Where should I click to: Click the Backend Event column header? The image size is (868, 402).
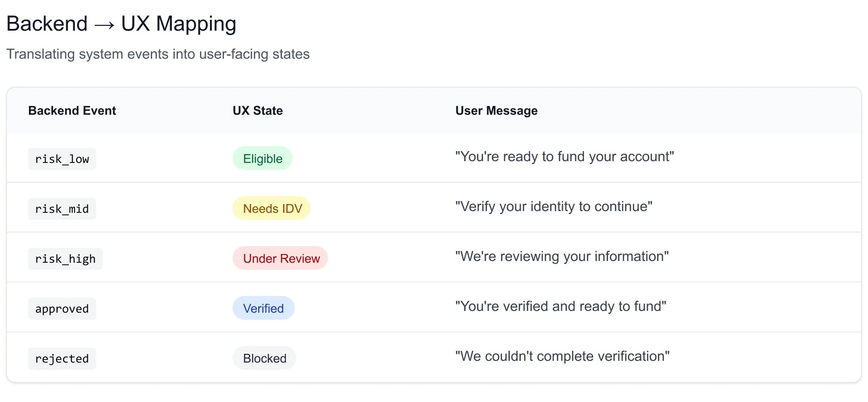(x=72, y=111)
